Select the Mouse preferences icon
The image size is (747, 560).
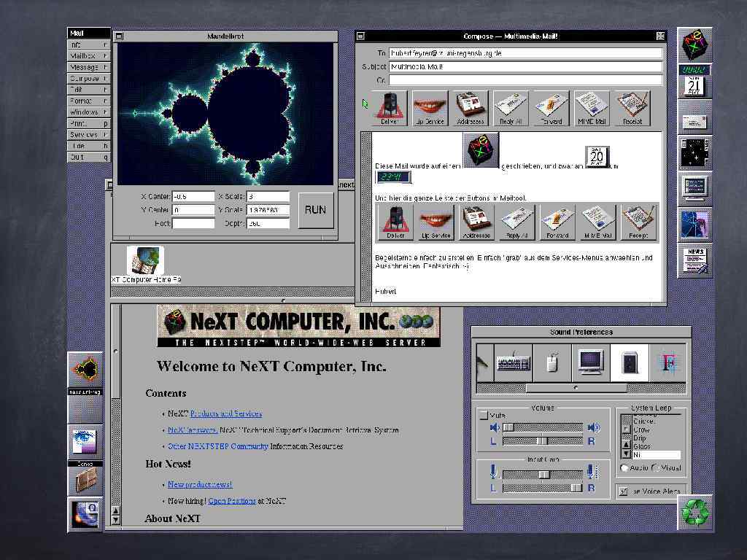552,363
